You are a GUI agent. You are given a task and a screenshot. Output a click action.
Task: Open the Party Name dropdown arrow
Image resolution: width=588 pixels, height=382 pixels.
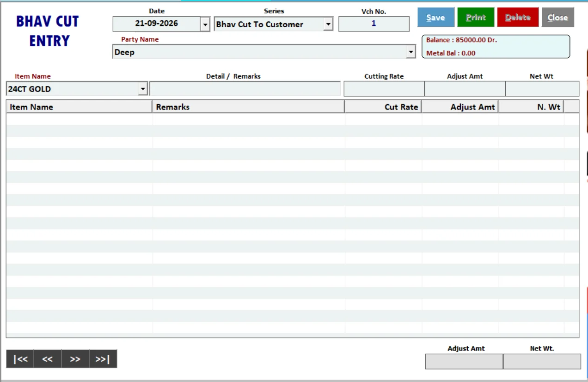(411, 52)
